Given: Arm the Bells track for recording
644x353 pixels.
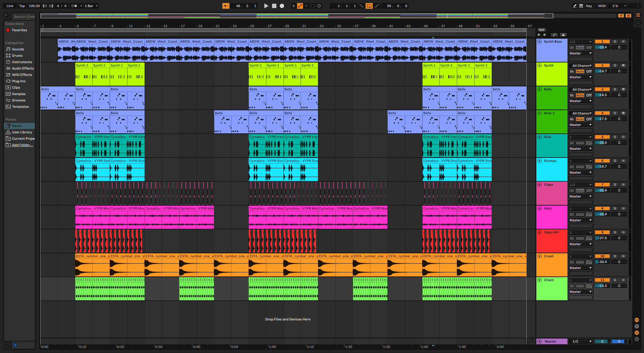Looking at the screenshot, I should coord(623,89).
